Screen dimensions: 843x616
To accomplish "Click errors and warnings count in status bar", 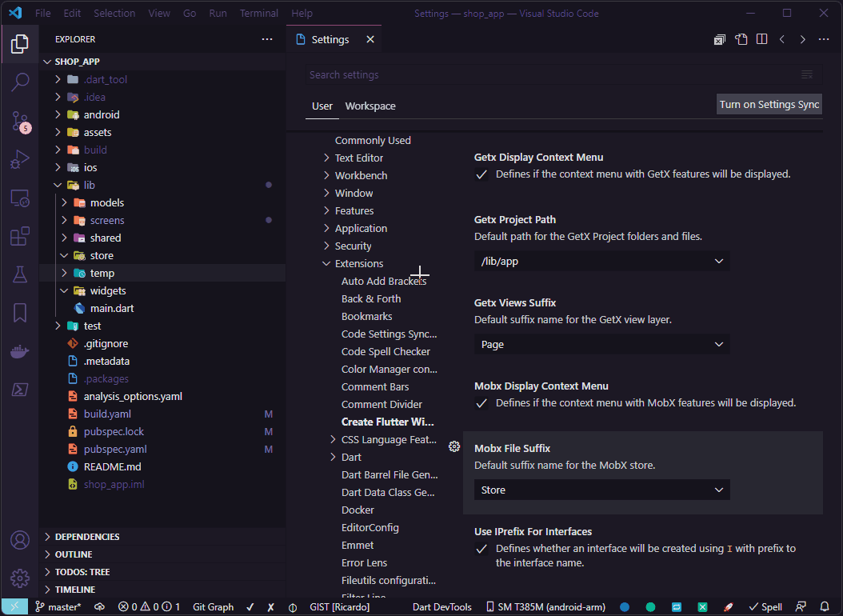I will click(150, 607).
